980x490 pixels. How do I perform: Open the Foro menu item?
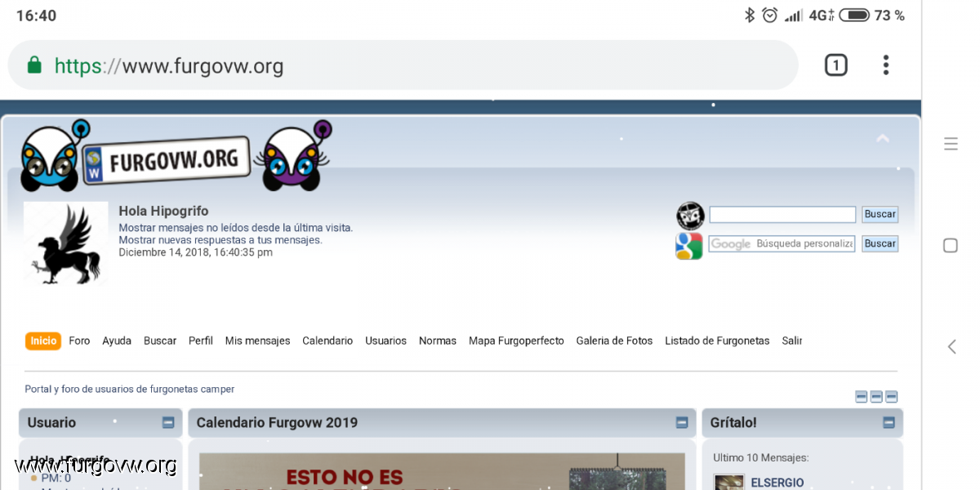(x=79, y=341)
